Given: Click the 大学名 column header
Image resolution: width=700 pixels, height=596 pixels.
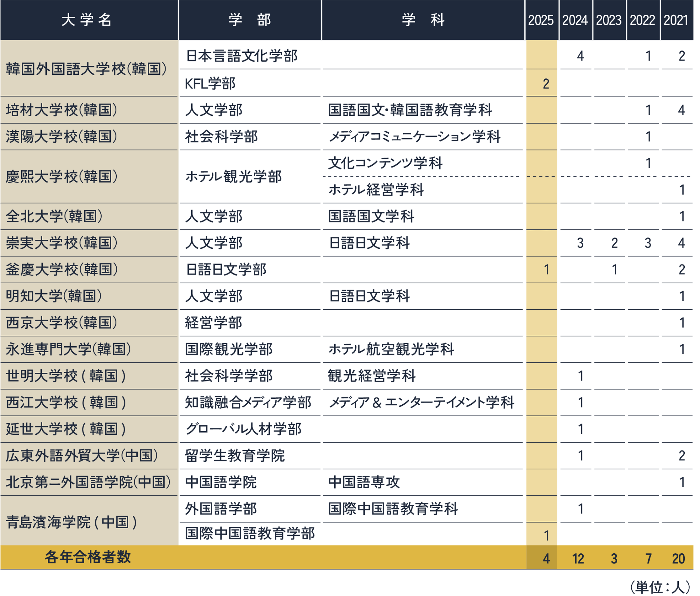Looking at the screenshot, I should [87, 19].
